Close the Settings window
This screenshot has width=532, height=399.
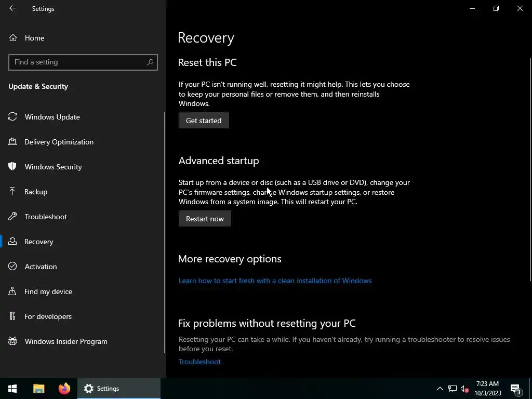[x=520, y=8]
